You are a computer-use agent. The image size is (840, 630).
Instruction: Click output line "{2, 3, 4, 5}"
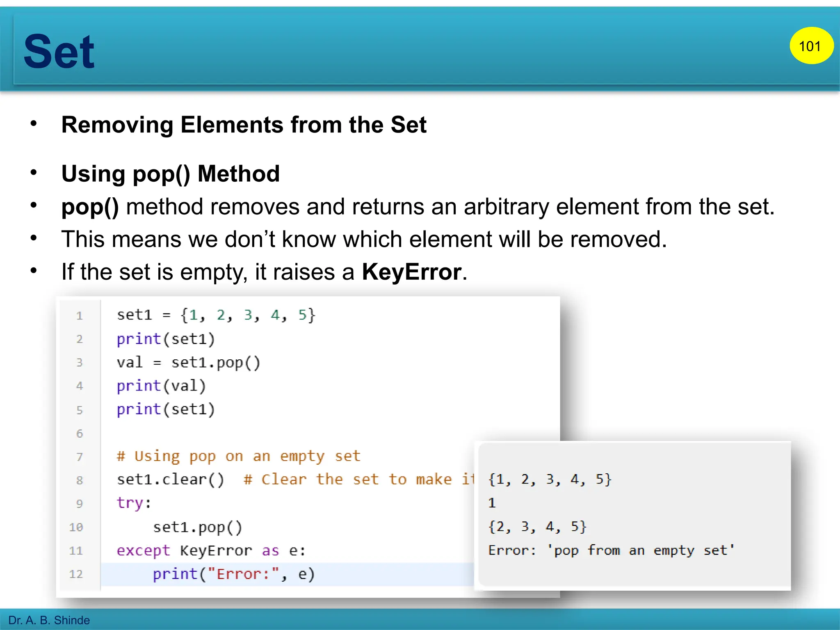tap(537, 526)
